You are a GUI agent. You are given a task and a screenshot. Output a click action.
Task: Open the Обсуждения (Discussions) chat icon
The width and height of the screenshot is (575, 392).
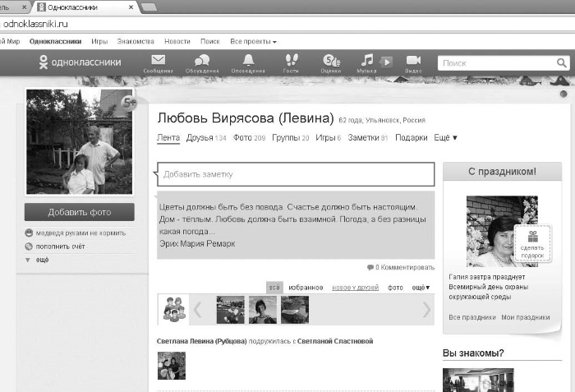pos(201,62)
